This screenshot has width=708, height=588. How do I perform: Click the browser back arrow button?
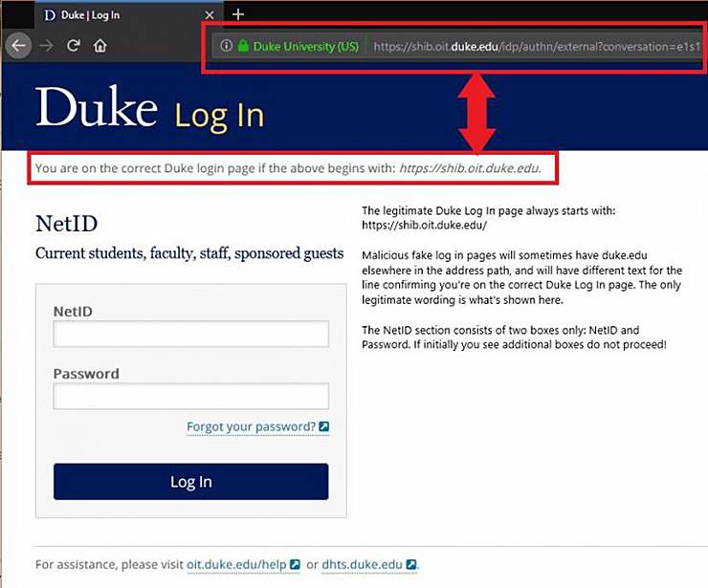click(x=18, y=46)
